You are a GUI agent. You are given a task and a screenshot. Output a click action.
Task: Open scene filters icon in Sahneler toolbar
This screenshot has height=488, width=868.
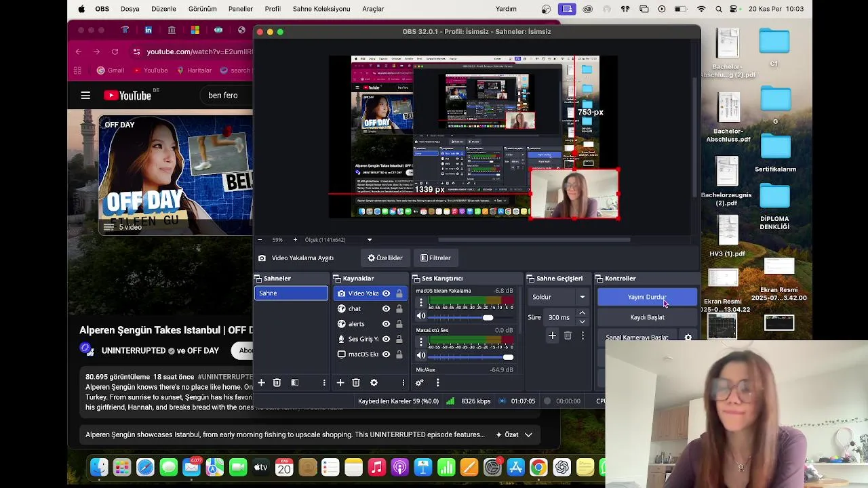[x=294, y=383]
